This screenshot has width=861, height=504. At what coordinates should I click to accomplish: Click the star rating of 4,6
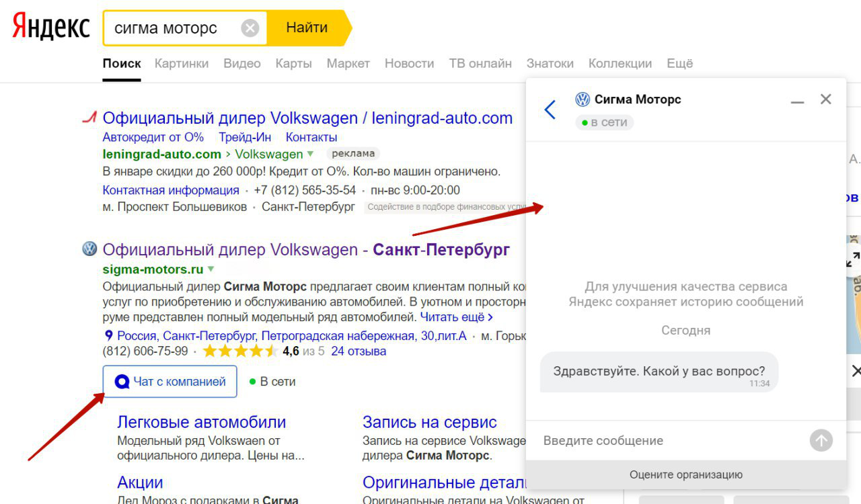pyautogui.click(x=240, y=351)
